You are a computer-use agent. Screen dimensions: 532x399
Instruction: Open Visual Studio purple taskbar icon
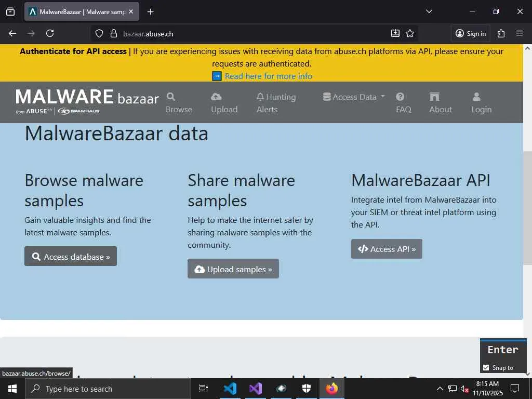pyautogui.click(x=256, y=389)
